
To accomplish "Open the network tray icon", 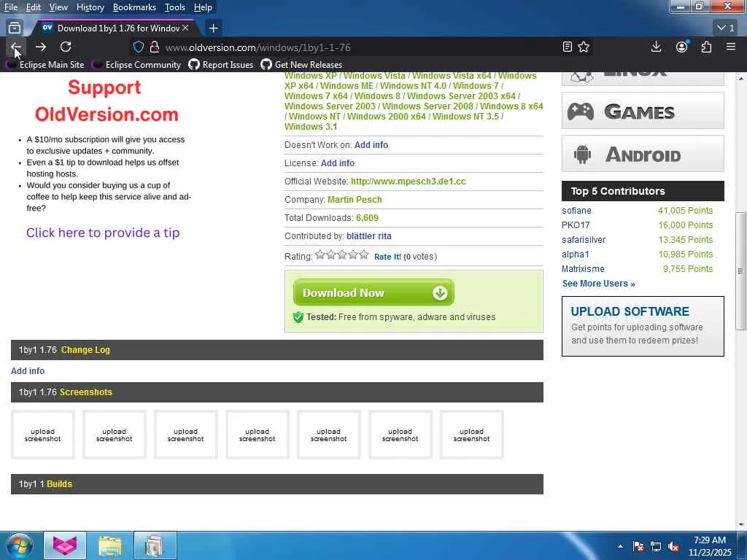I will 656,546.
